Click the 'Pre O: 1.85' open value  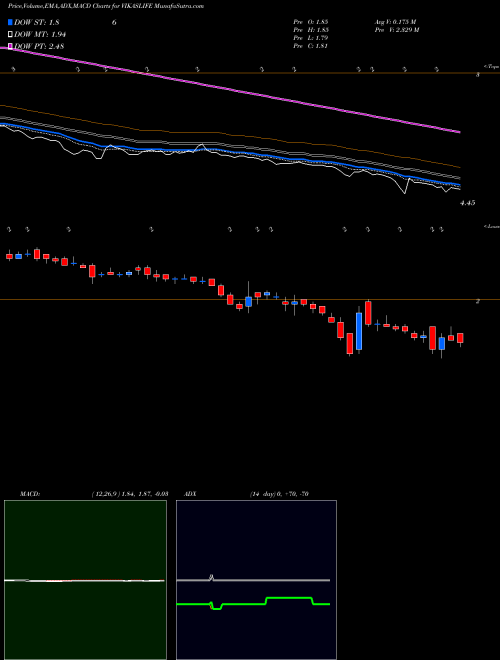click(x=311, y=21)
